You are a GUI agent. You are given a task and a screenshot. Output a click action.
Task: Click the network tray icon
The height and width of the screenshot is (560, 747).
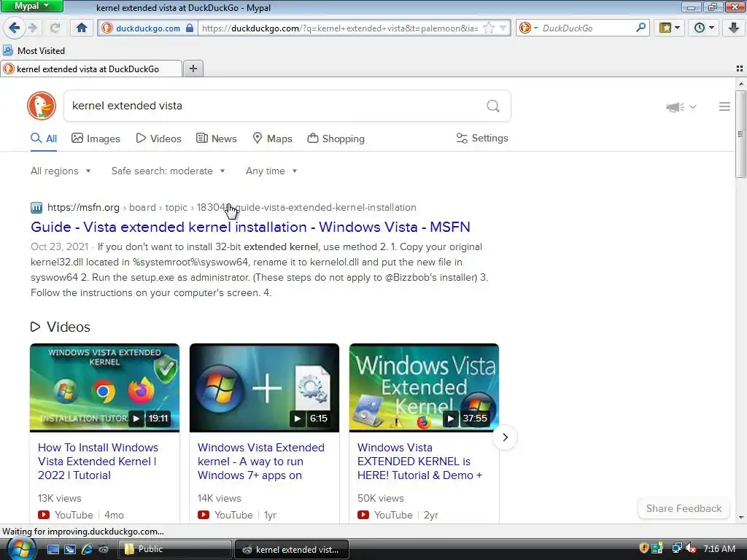tap(676, 548)
